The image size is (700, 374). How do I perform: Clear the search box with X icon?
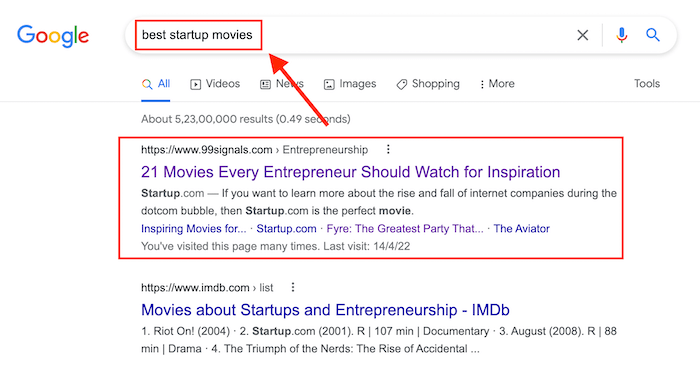[583, 35]
